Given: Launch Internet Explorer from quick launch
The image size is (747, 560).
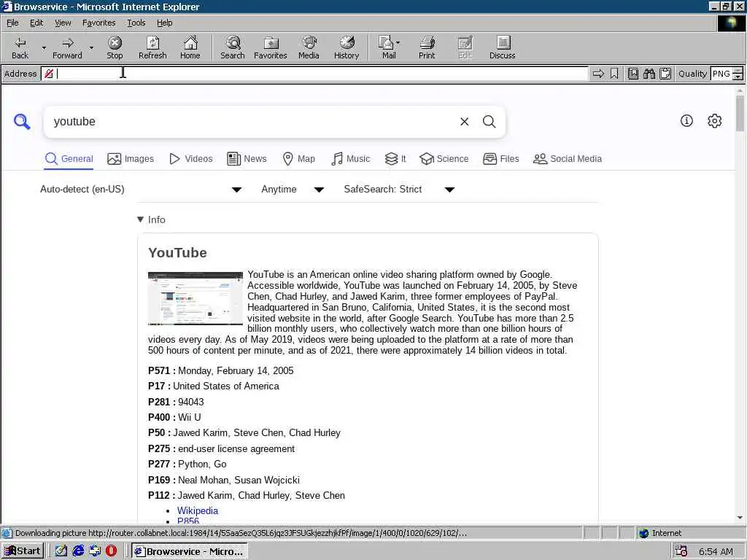Looking at the screenshot, I should [78, 551].
